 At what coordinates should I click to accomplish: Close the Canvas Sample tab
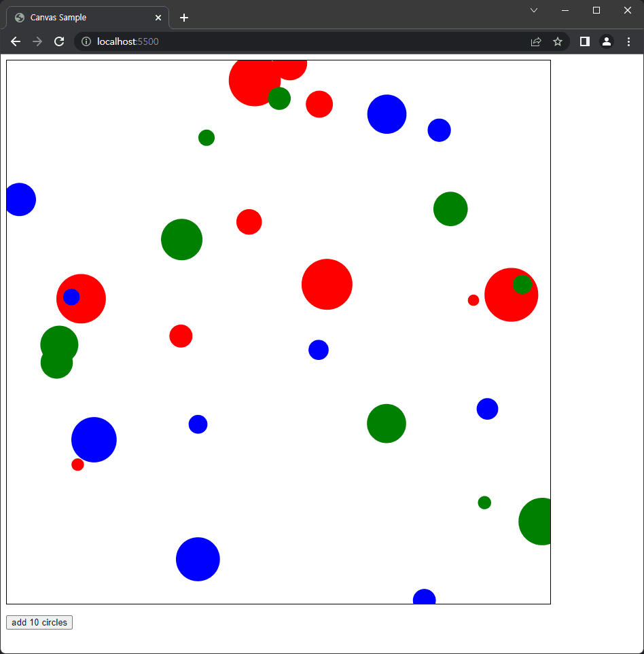[158, 18]
